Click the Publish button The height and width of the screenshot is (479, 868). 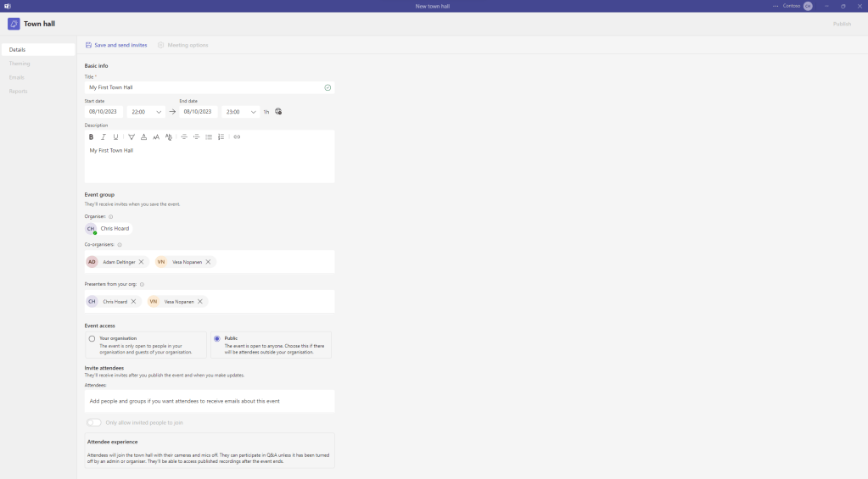tap(842, 24)
